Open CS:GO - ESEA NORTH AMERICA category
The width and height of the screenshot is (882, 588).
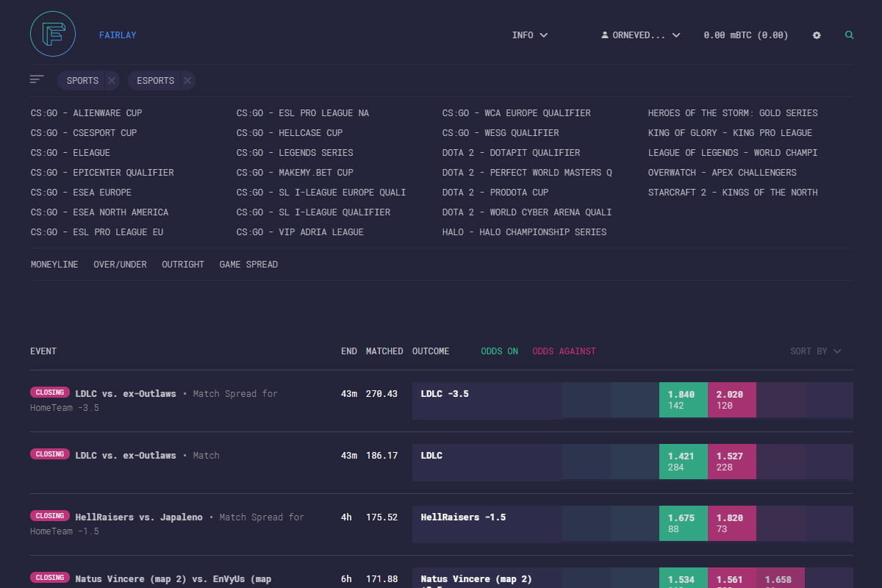(99, 212)
